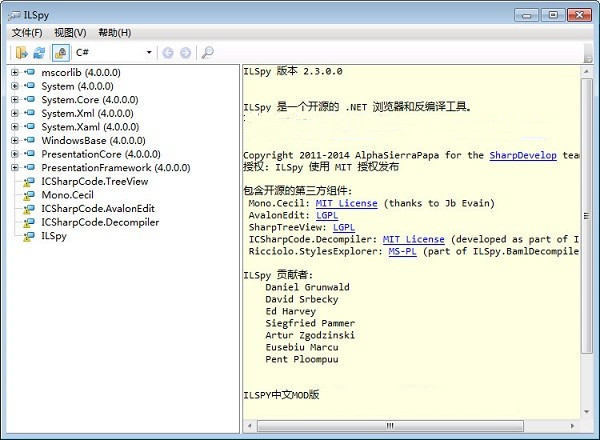Open the MS-PL license link

403,251
